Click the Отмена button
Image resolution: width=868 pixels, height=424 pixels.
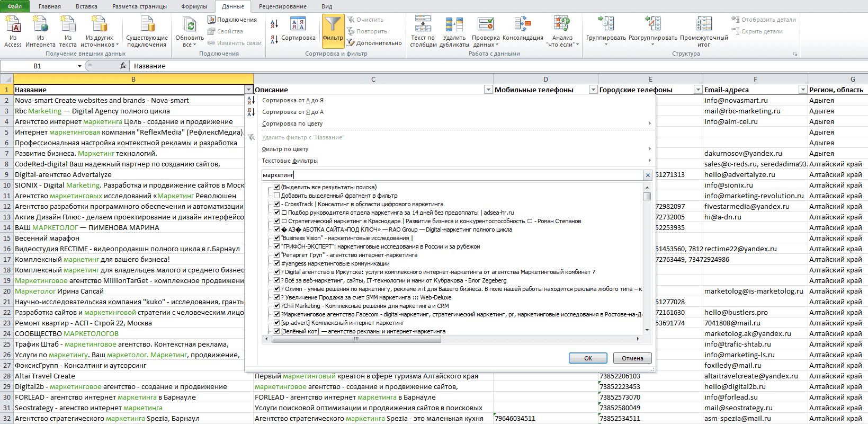(632, 358)
